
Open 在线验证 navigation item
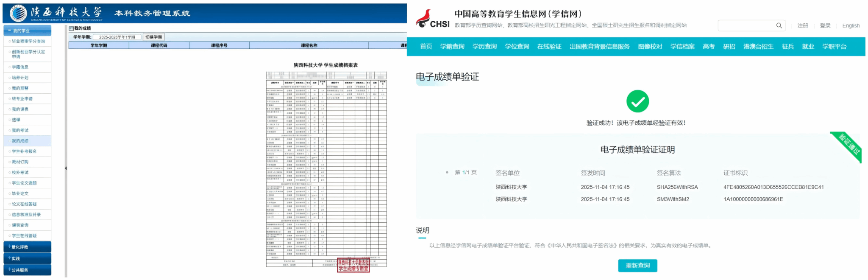click(549, 47)
